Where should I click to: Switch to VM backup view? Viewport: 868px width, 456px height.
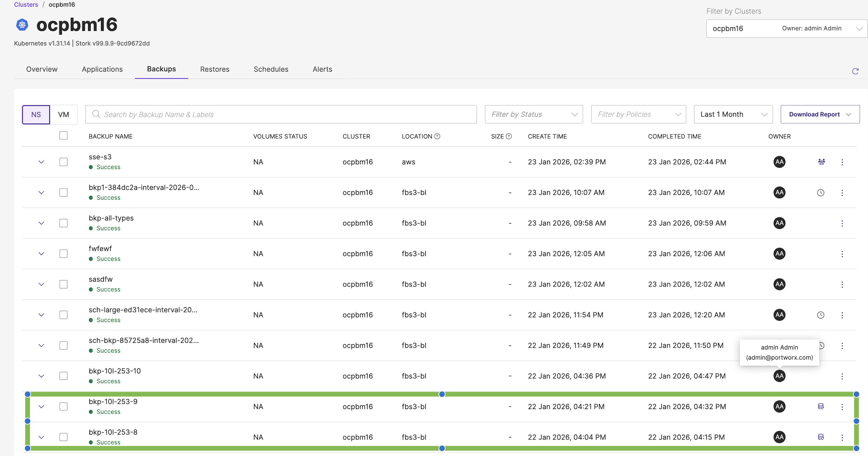click(64, 115)
